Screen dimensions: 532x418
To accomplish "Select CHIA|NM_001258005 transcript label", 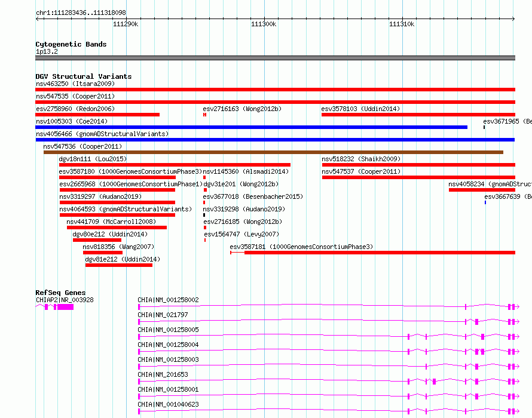I will [x=169, y=330].
